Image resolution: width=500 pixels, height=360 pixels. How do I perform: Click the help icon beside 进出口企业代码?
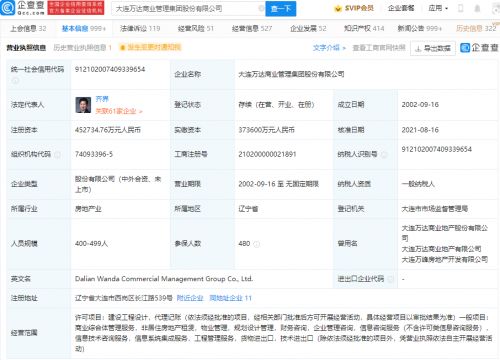coord(391,279)
